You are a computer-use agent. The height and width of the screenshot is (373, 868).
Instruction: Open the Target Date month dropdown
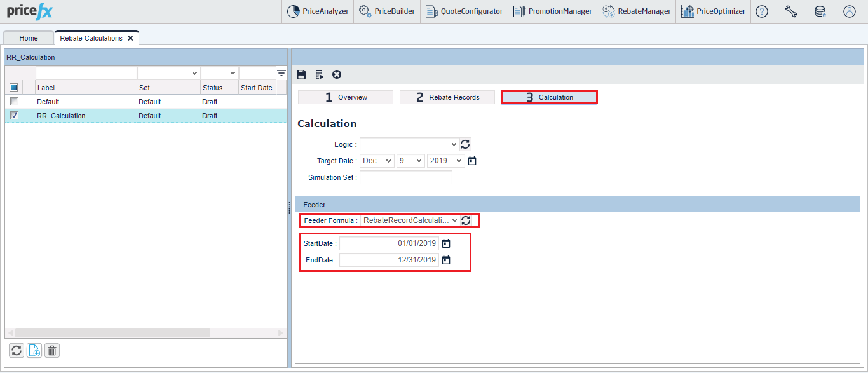pyautogui.click(x=377, y=161)
